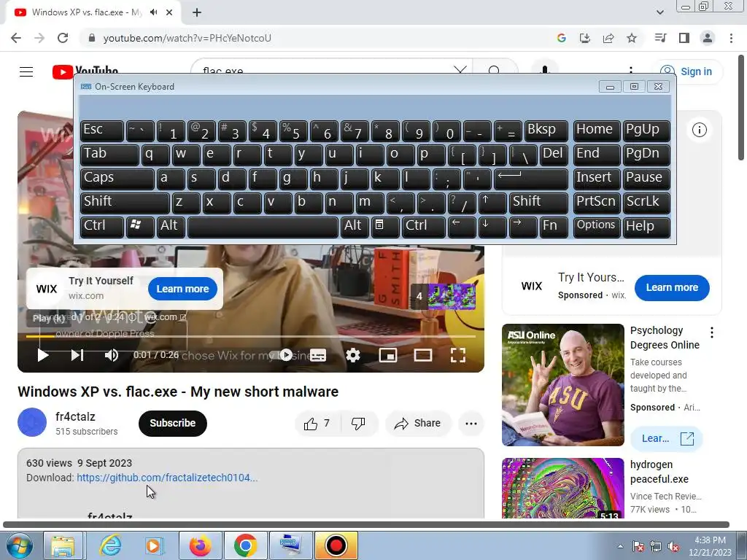This screenshot has height=560, width=747.
Task: Click the address bar URL
Action: 187,38
